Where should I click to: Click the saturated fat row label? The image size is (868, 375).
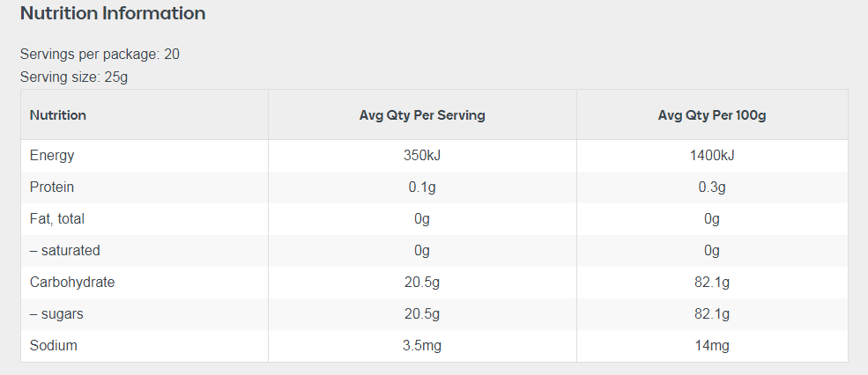click(65, 251)
